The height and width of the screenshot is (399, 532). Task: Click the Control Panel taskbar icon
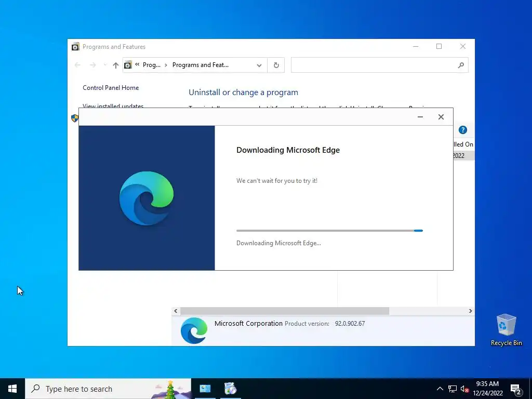coord(205,389)
